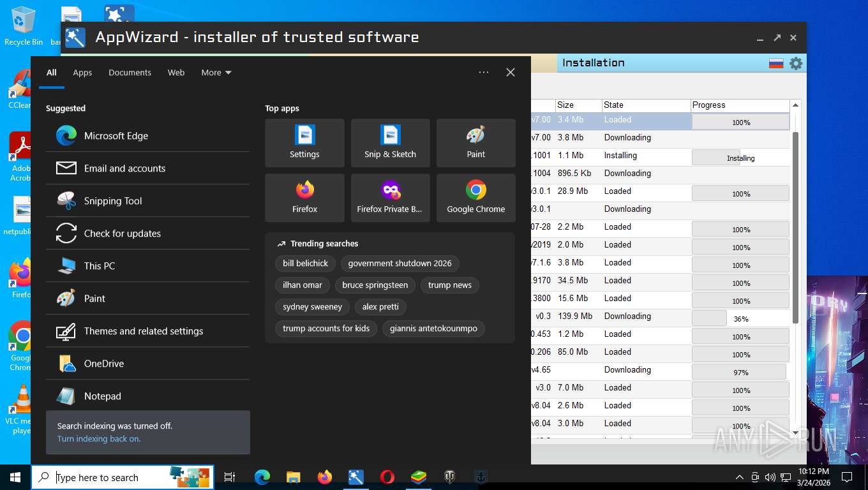The width and height of the screenshot is (868, 490).
Task: Click the volume icon in tray
Action: (770, 477)
